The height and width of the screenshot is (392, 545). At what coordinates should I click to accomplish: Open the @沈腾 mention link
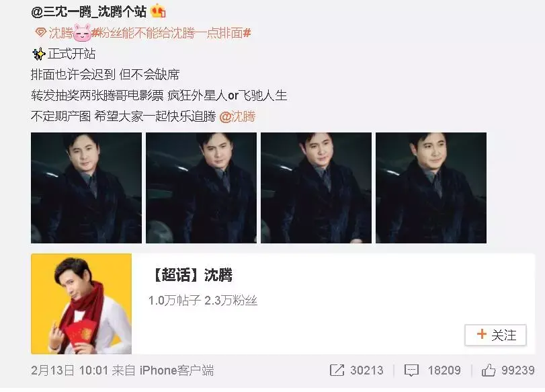[237, 116]
